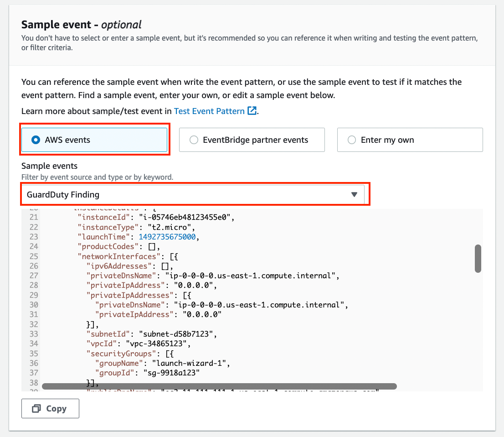
Task: Click the Sample event - optional heading
Action: click(x=81, y=25)
